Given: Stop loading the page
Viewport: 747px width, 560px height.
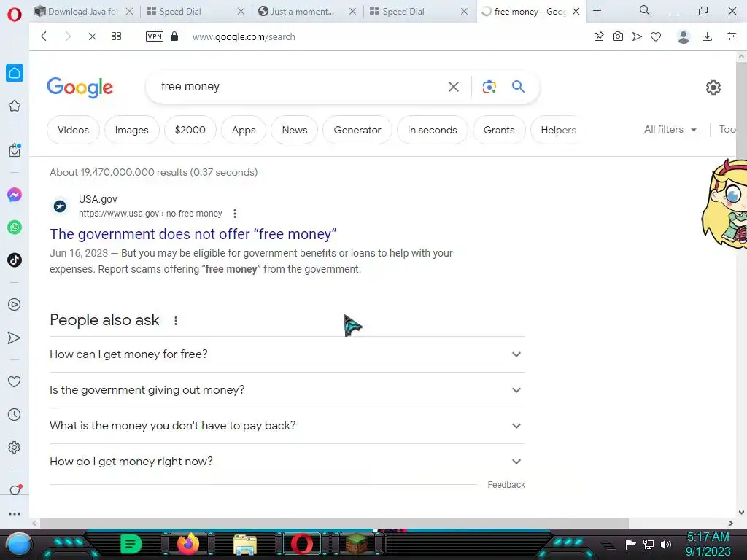Looking at the screenshot, I should coord(93,36).
